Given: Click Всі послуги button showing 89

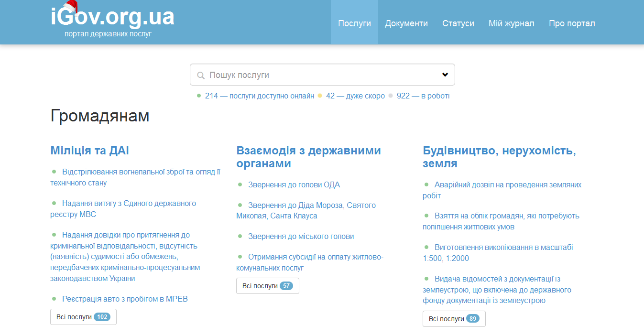Looking at the screenshot, I should coord(454,319).
